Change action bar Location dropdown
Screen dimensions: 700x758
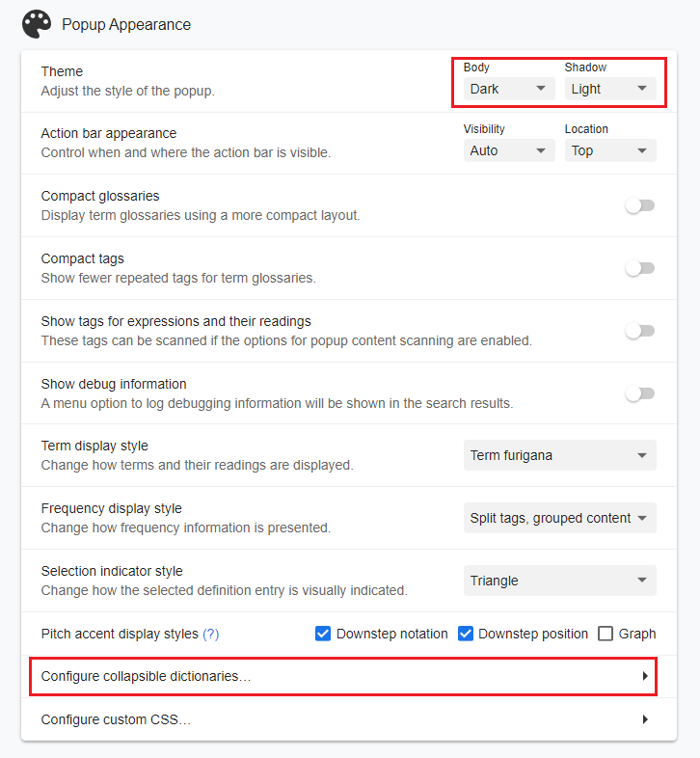609,150
